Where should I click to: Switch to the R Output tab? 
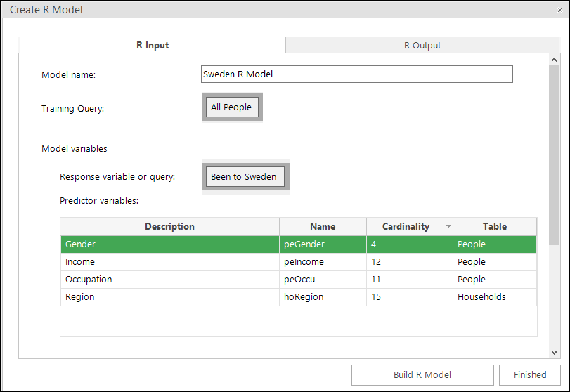click(x=422, y=46)
